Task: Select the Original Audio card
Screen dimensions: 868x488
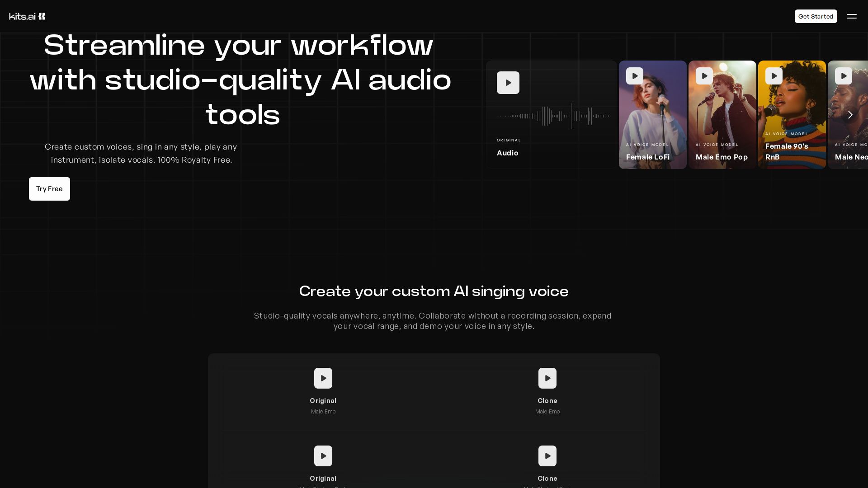Action: coord(552,149)
